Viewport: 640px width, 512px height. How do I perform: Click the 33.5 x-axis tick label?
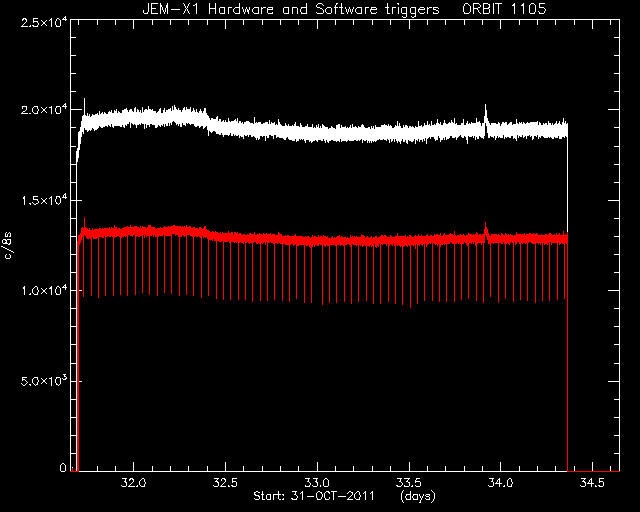[409, 483]
